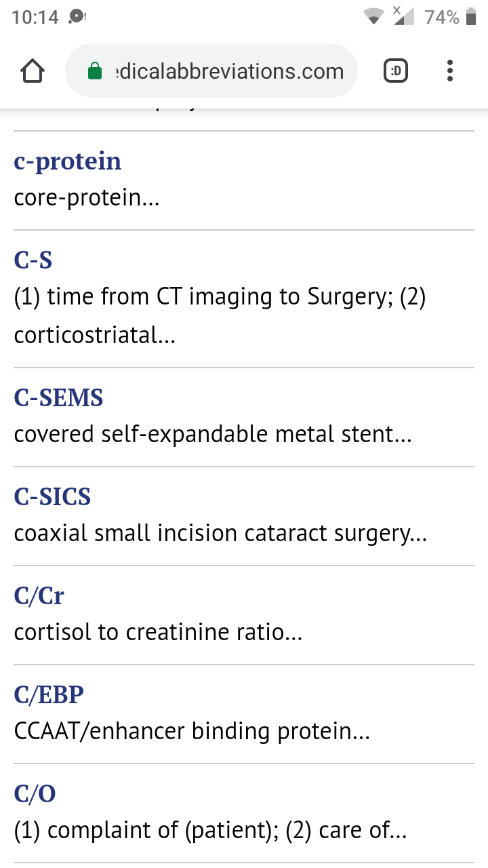
Task: Tap the CCAAT/enhancer binding protein description
Action: point(192,731)
